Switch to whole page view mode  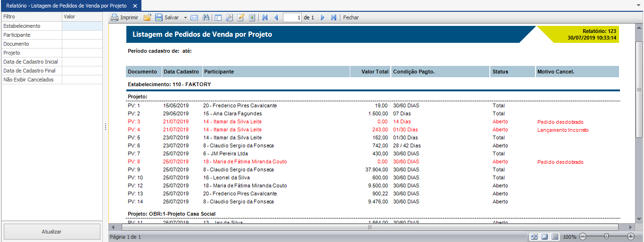[545, 236]
